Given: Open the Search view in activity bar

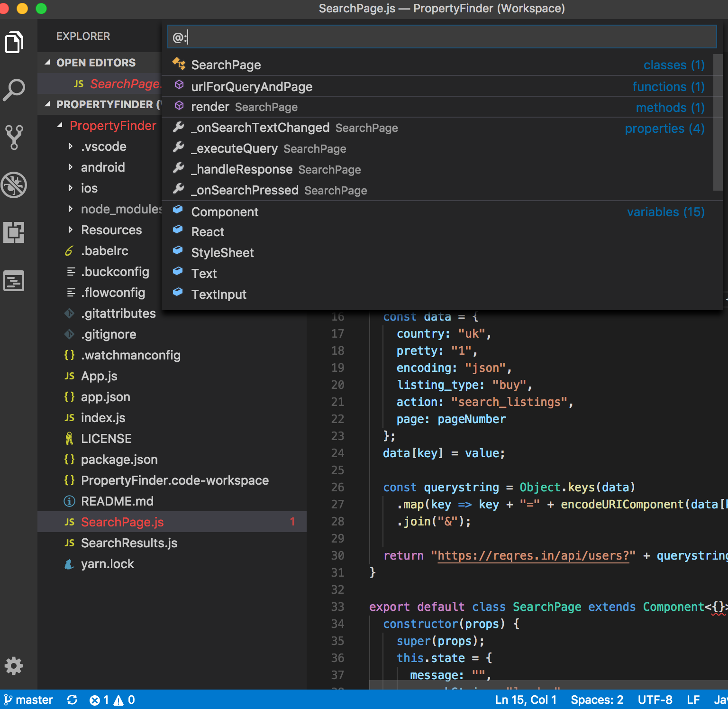Looking at the screenshot, I should click(x=14, y=90).
